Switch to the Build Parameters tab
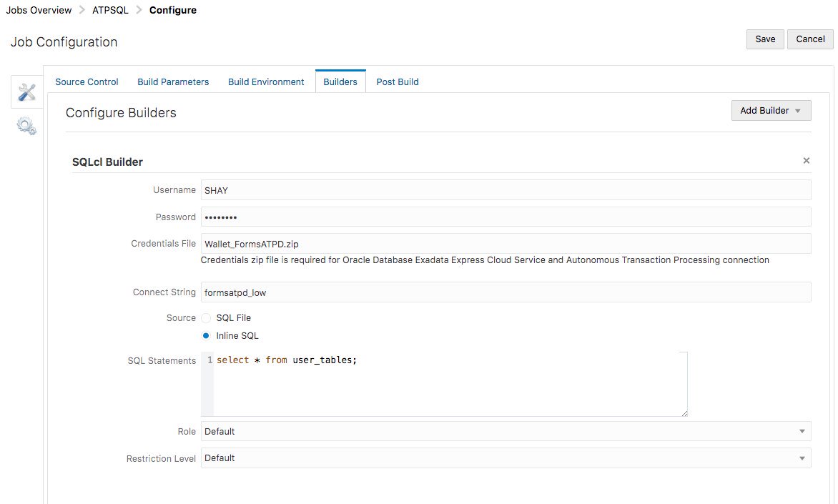838x504 pixels. tap(173, 81)
